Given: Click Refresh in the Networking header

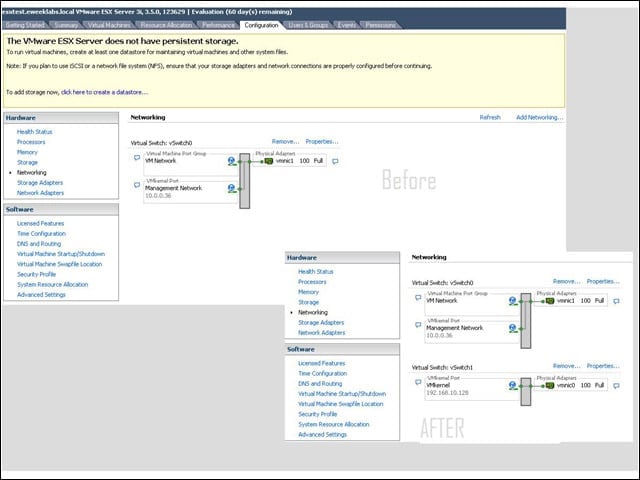Looking at the screenshot, I should [x=490, y=117].
